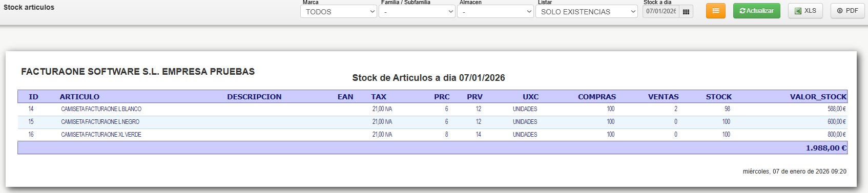Click the ID column header
This screenshot has height=193, width=868.
[x=34, y=97]
